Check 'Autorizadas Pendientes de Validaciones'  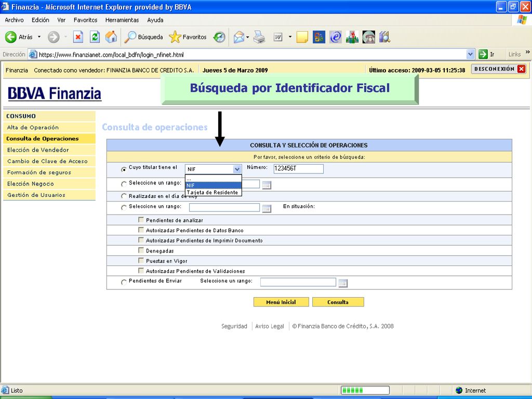(x=141, y=270)
